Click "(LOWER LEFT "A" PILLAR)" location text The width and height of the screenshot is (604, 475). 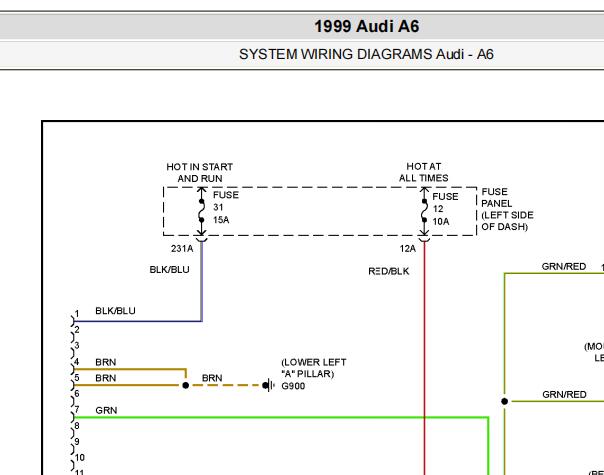point(314,368)
